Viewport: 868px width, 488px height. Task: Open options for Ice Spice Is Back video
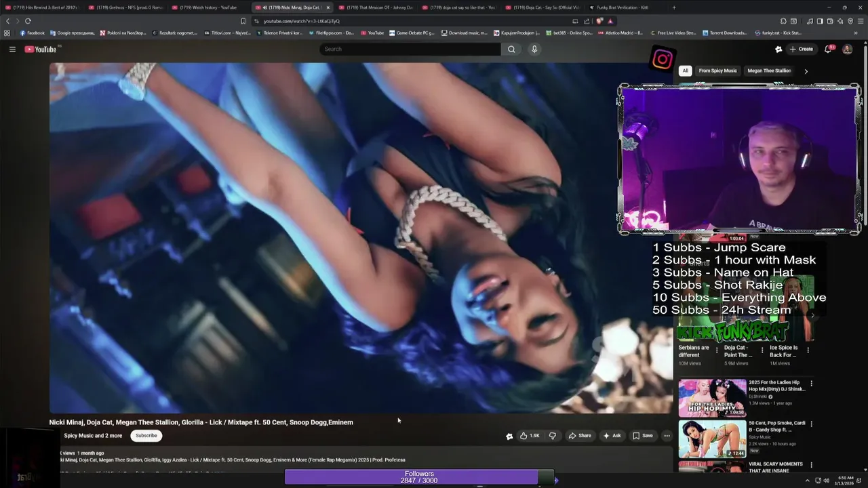808,350
